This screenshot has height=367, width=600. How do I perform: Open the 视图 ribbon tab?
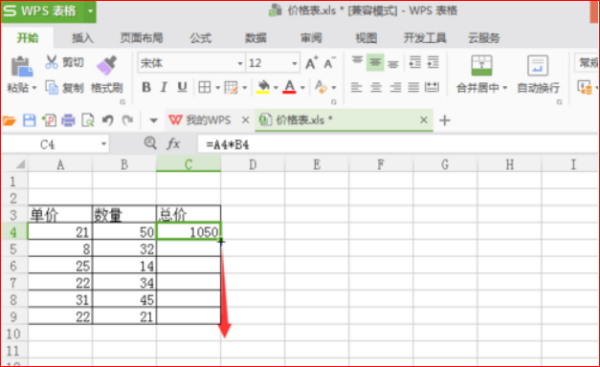click(x=366, y=38)
